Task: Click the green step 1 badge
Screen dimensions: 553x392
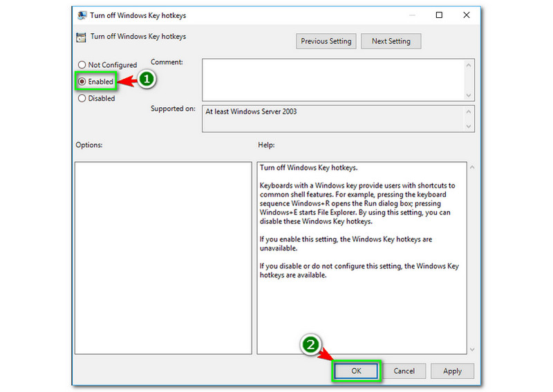Action: (x=146, y=80)
